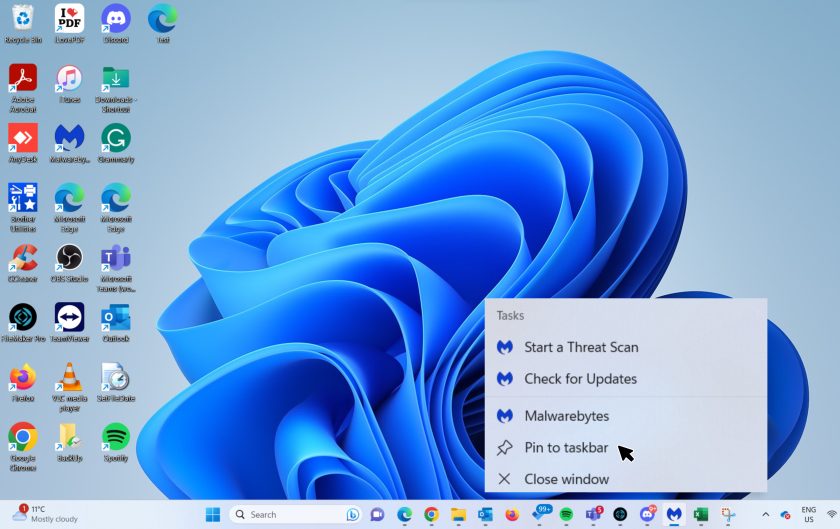The image size is (840, 529).
Task: Click the Spotify icon in the taskbar
Action: (566, 515)
